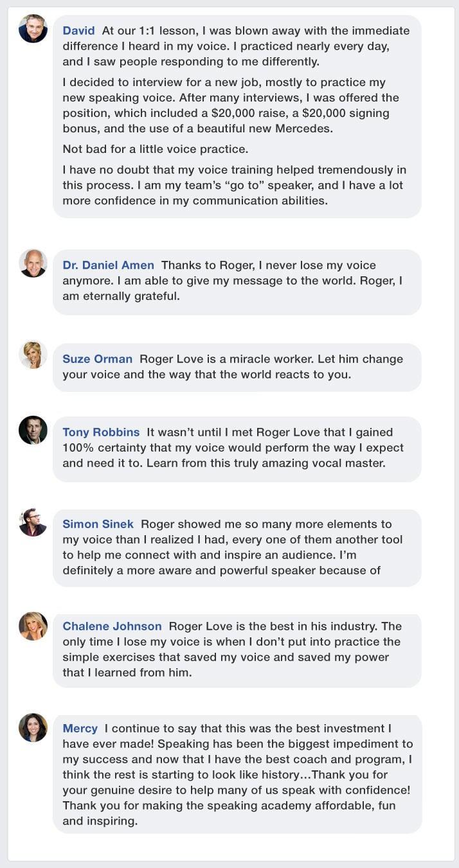Open the David name link
Viewport: 459px width, 868px height.
tap(78, 31)
